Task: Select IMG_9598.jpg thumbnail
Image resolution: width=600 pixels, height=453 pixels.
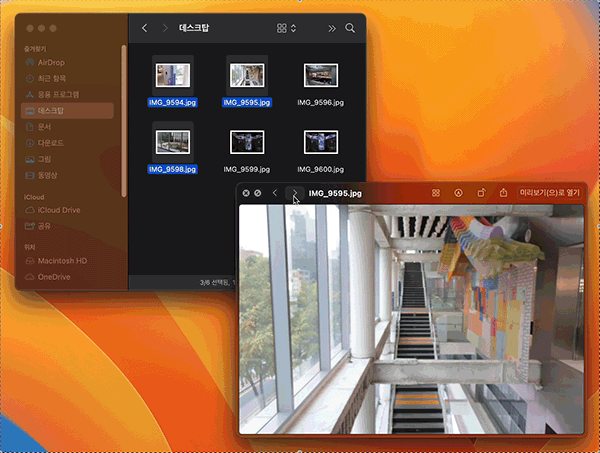Action: [173, 142]
